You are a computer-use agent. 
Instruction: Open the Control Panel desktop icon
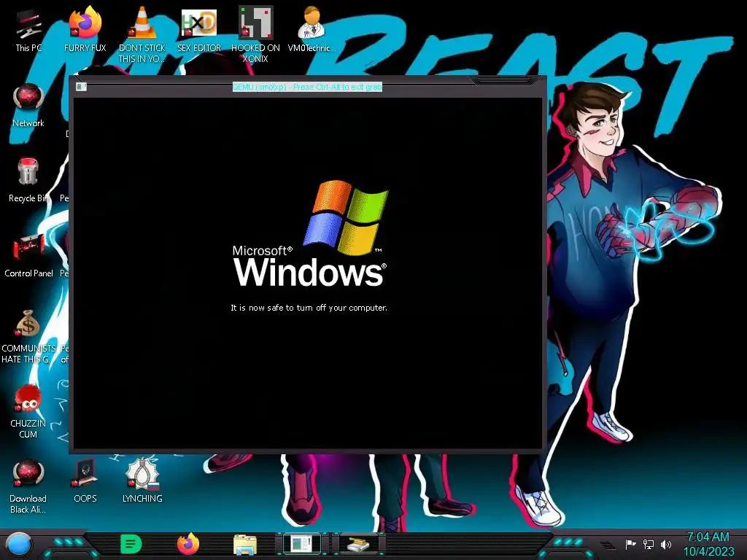click(x=28, y=256)
